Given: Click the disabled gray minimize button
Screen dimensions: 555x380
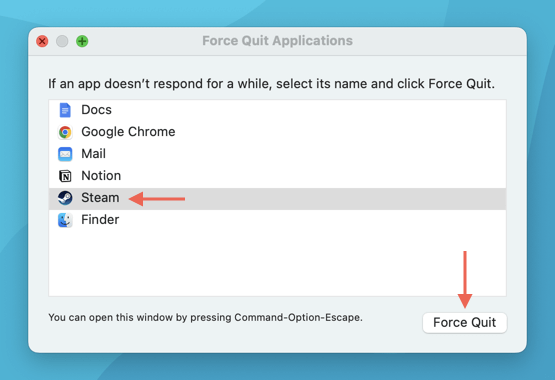Looking at the screenshot, I should coord(62,41).
